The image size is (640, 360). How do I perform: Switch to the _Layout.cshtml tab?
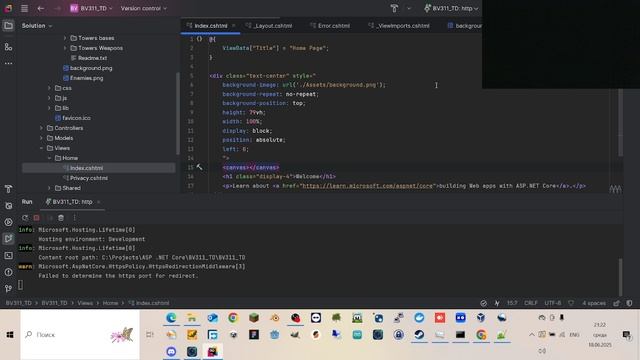[x=269, y=26]
